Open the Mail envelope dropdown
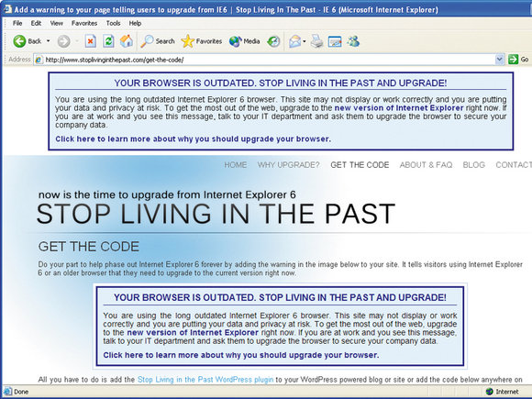 tap(297, 41)
